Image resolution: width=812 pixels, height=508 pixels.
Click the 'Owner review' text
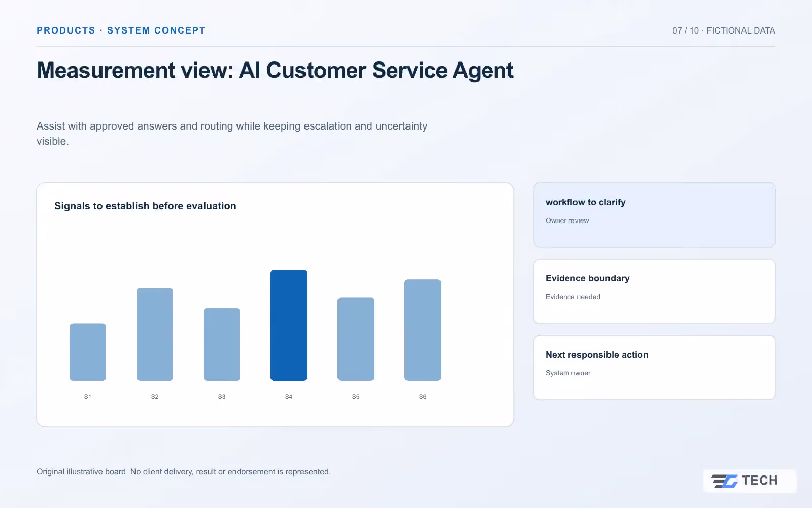567,220
